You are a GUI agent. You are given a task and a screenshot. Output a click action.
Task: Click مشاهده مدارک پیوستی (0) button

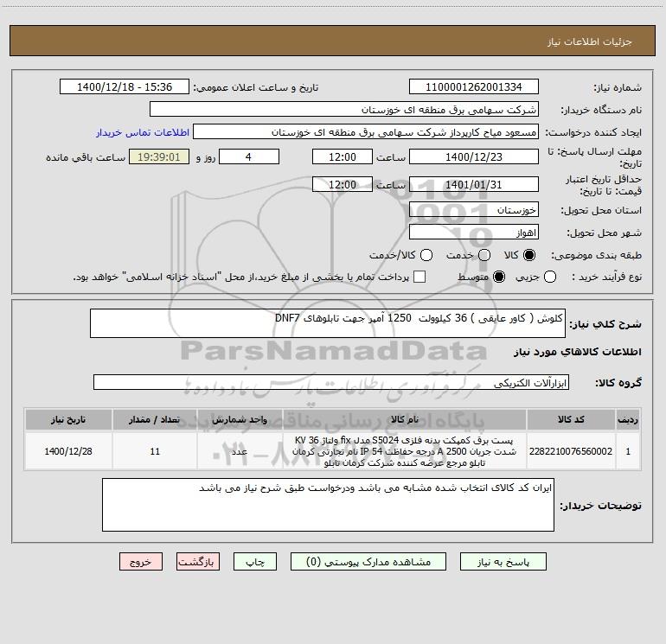coord(368,562)
